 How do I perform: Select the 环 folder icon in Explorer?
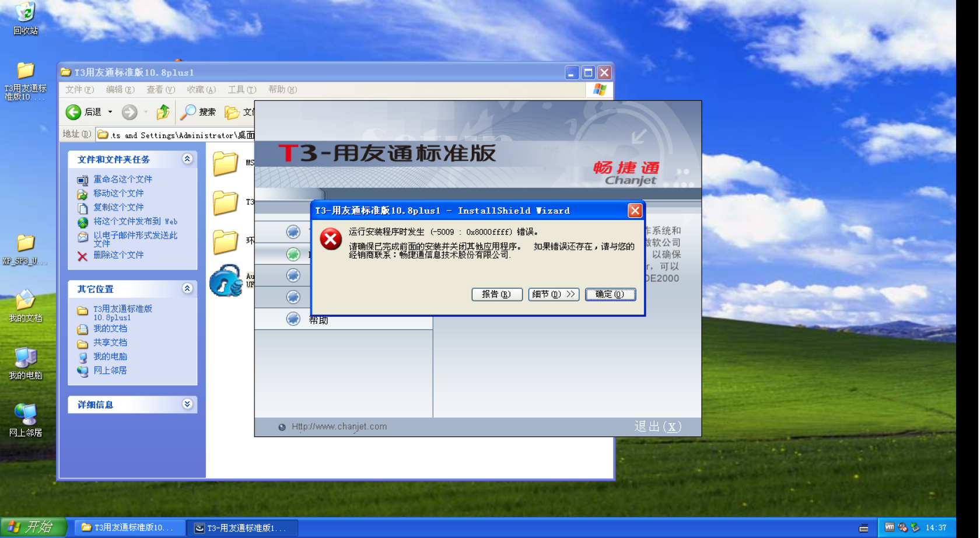pyautogui.click(x=225, y=242)
